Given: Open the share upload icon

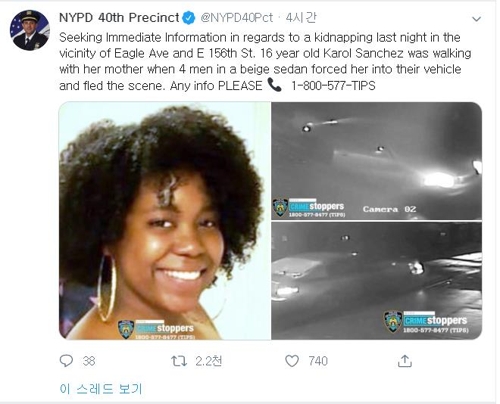Looking at the screenshot, I should pos(405,361).
